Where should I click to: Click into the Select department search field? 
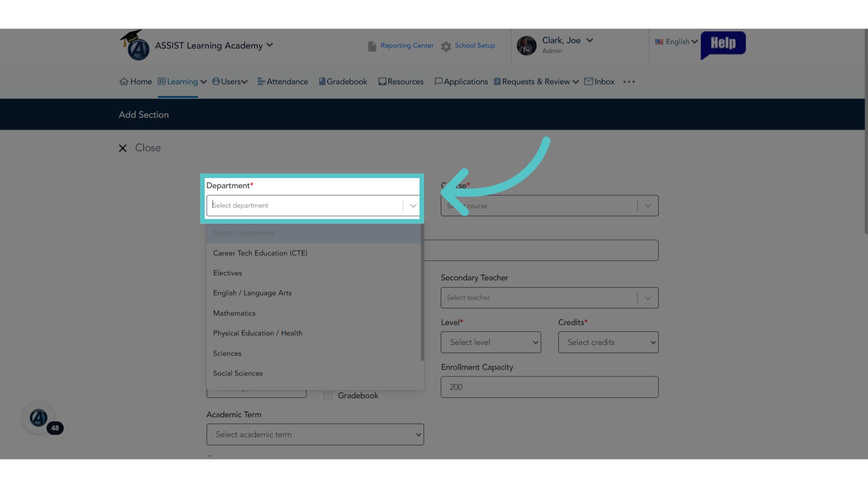click(305, 206)
